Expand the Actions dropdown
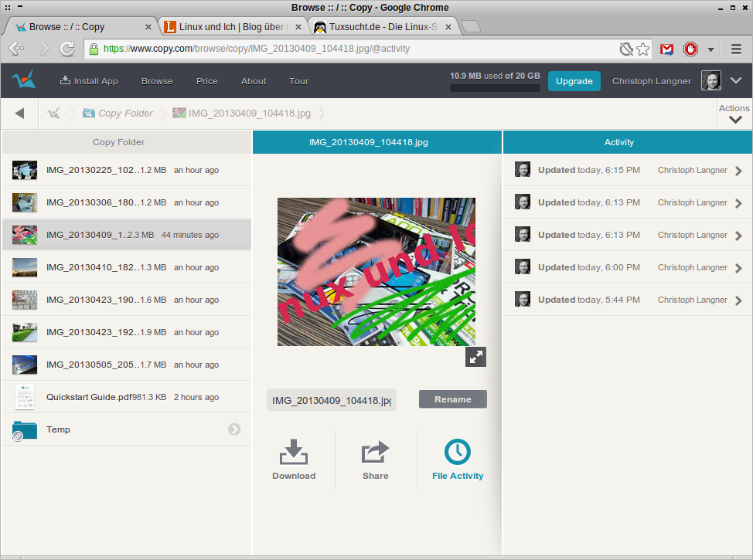This screenshot has width=753, height=560. point(734,114)
